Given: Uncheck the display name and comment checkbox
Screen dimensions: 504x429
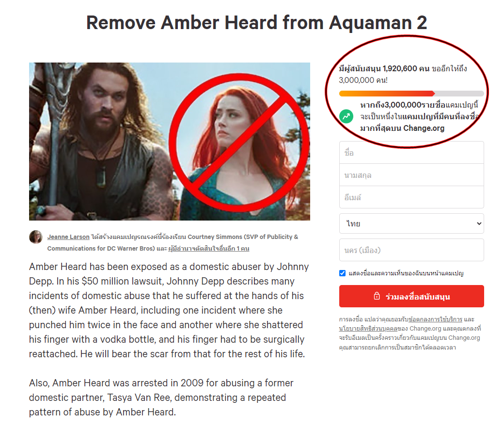Looking at the screenshot, I should [x=342, y=273].
